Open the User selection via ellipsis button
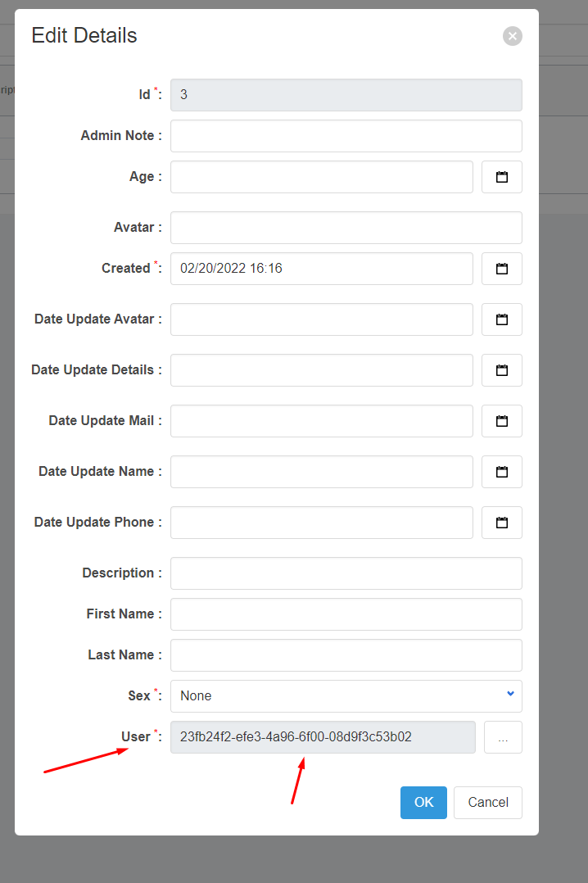 (x=502, y=736)
